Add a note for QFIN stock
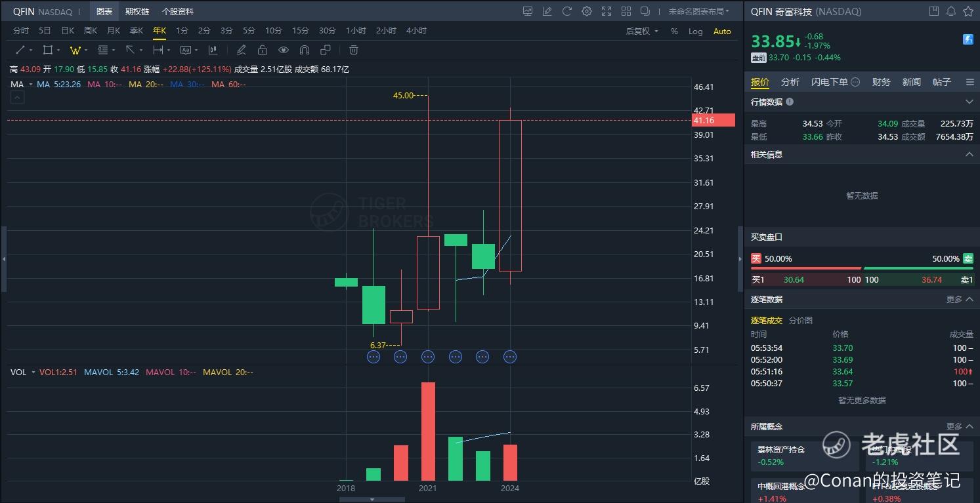 [x=934, y=11]
